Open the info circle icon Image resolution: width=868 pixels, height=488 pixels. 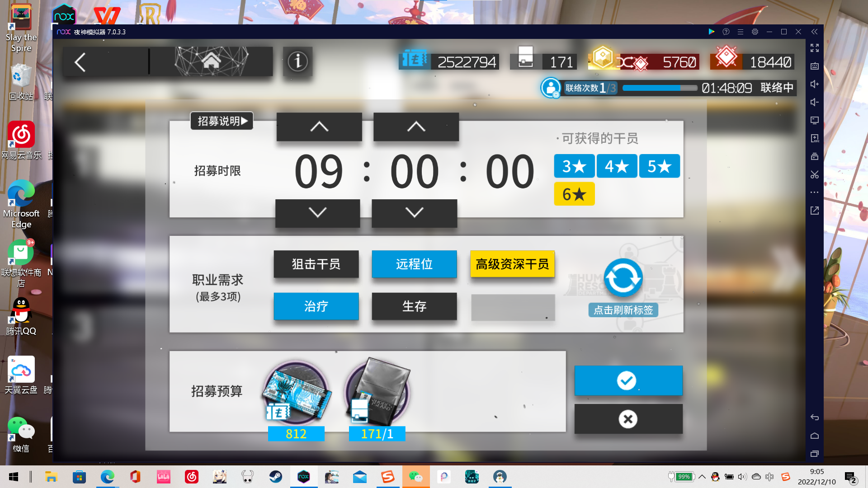click(x=297, y=61)
